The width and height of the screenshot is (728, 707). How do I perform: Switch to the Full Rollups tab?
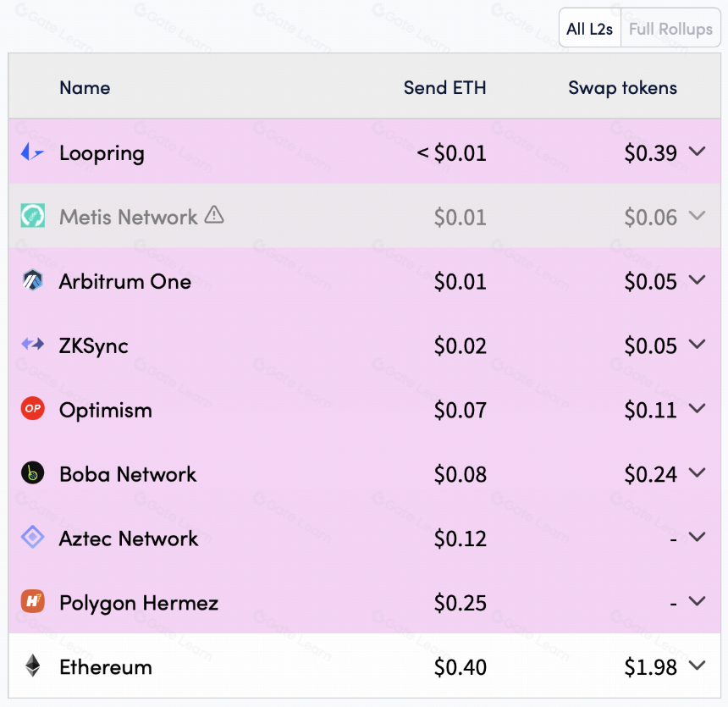[670, 29]
